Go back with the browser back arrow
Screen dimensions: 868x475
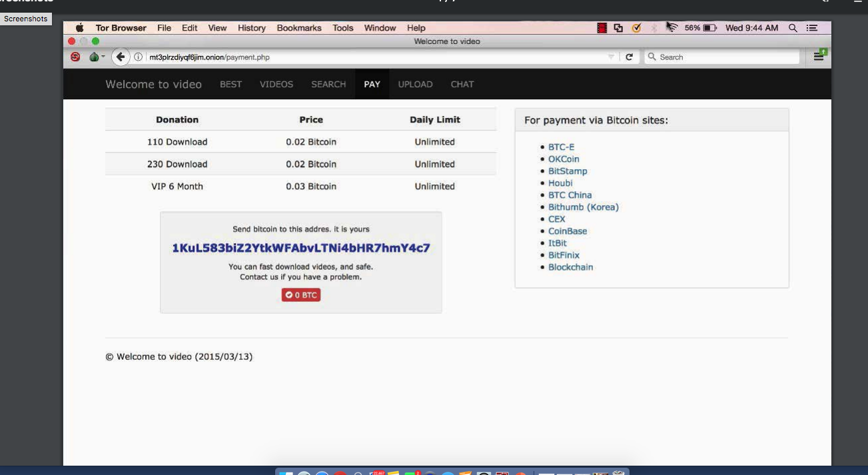(x=121, y=57)
